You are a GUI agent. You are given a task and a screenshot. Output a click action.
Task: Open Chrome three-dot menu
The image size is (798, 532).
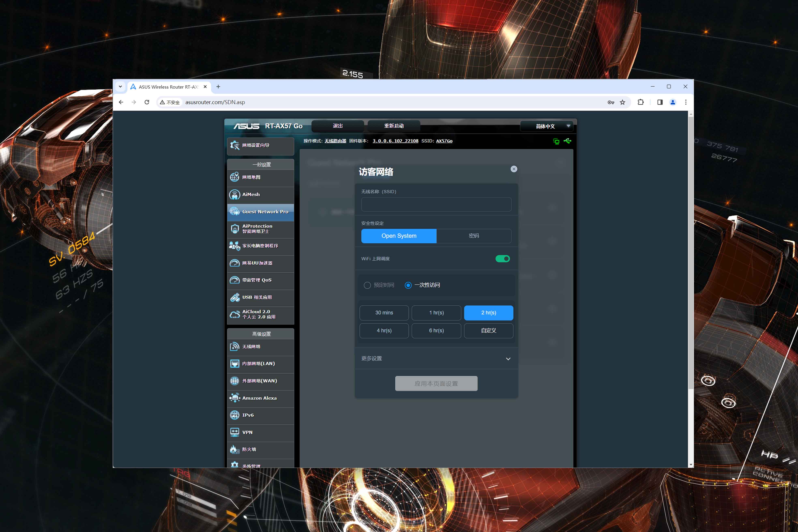[686, 102]
